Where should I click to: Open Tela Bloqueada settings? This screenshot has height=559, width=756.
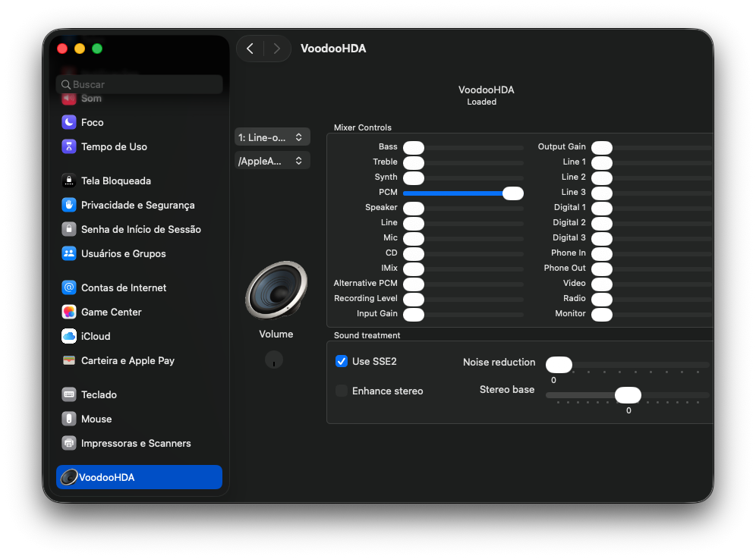[x=140, y=181]
